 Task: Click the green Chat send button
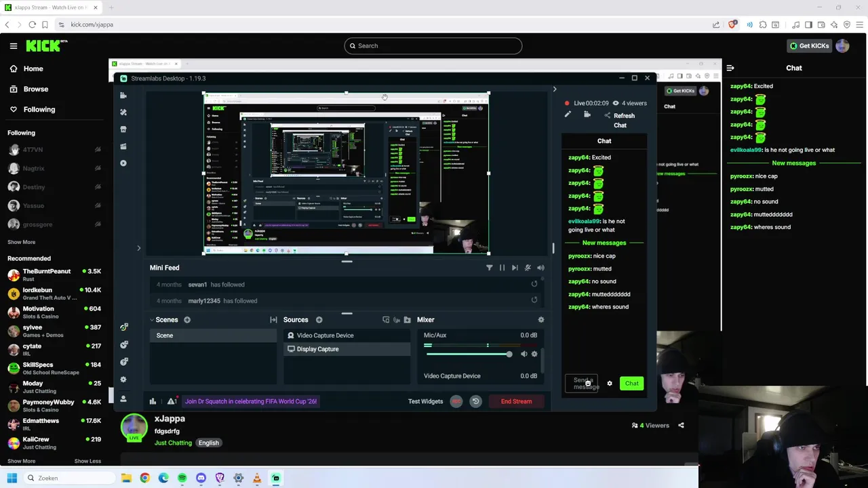pyautogui.click(x=631, y=384)
